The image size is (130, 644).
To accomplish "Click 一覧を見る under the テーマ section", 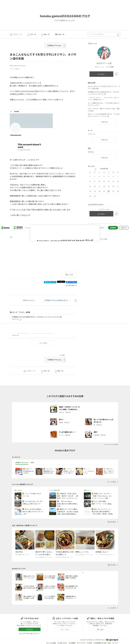I will [x=104, y=140].
